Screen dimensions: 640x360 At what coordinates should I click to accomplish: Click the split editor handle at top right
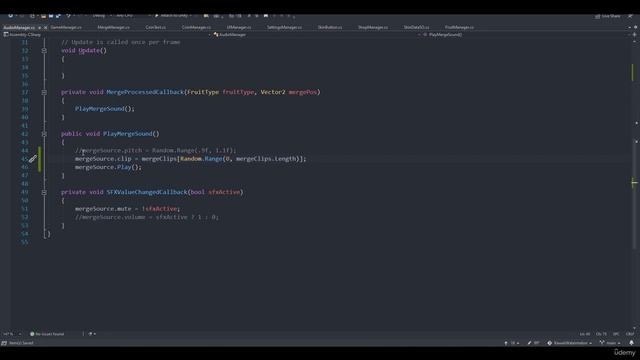pos(635,35)
